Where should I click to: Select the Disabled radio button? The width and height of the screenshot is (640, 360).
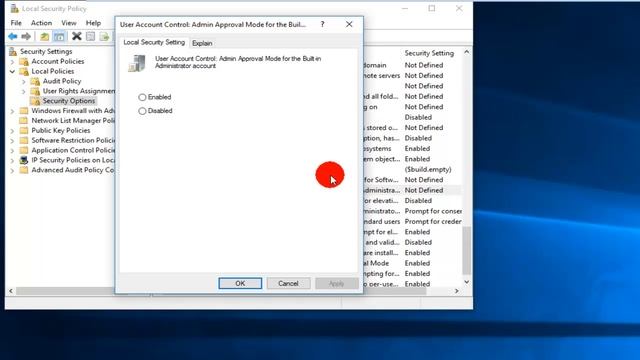(x=142, y=111)
